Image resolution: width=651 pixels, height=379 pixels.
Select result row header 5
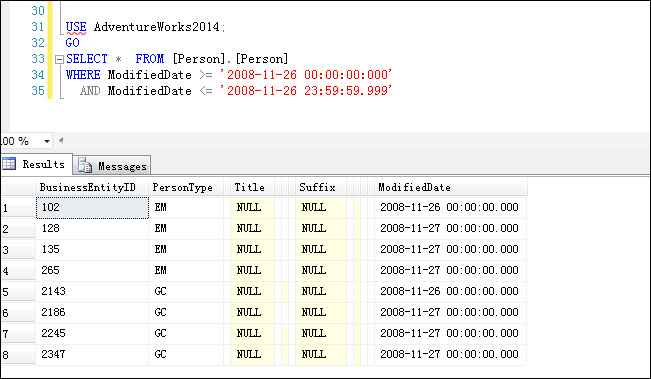18,292
